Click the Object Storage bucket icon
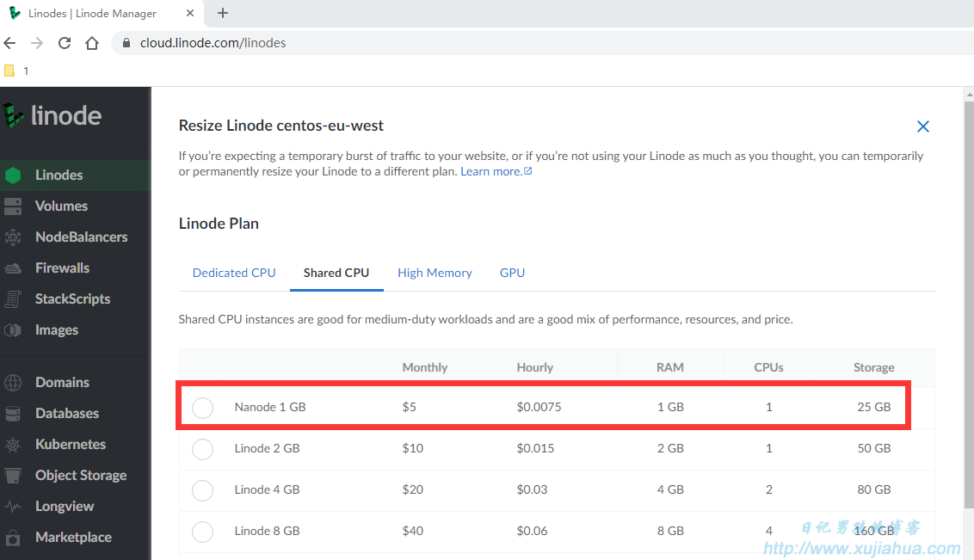Screen dimensions: 974x560 (12, 476)
